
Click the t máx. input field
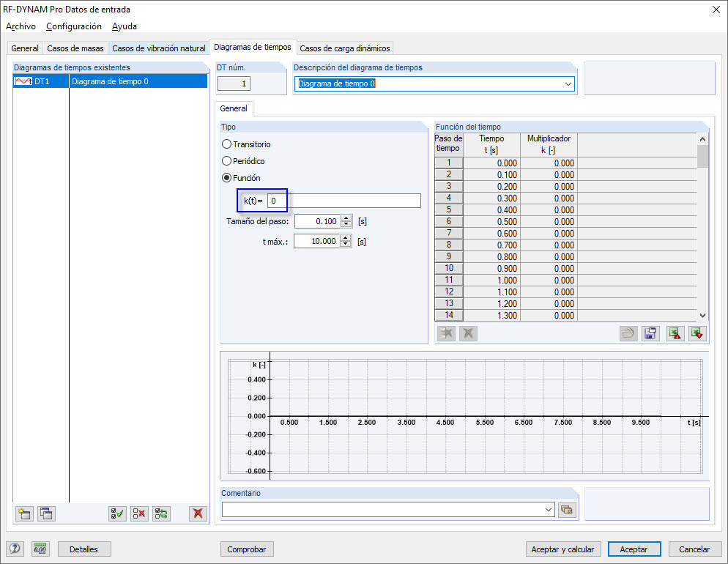[x=317, y=242]
